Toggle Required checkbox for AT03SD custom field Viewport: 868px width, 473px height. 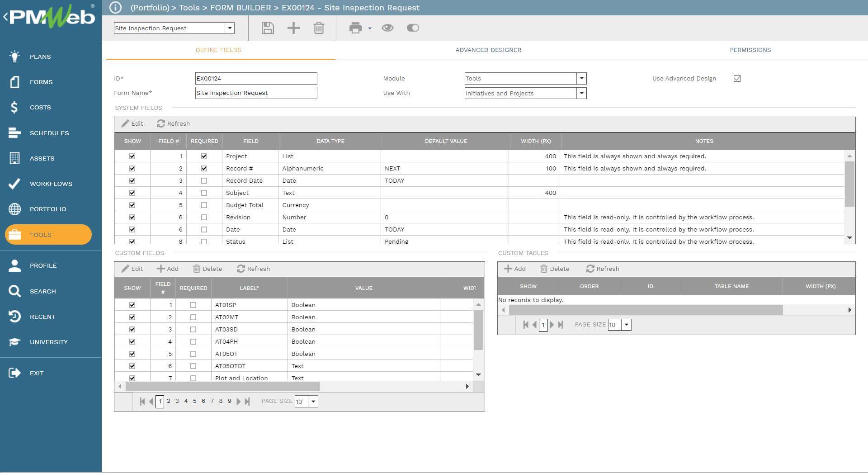click(193, 329)
